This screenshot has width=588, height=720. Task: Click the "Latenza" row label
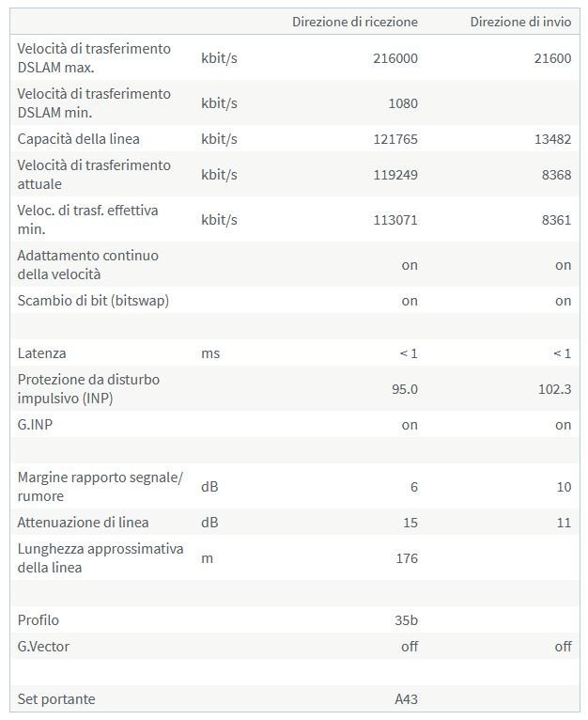(41, 353)
